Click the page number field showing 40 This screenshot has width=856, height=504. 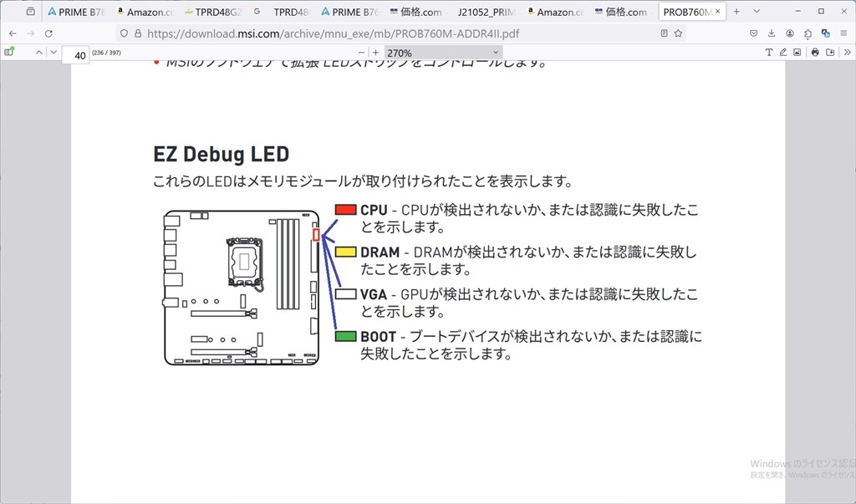tap(76, 54)
